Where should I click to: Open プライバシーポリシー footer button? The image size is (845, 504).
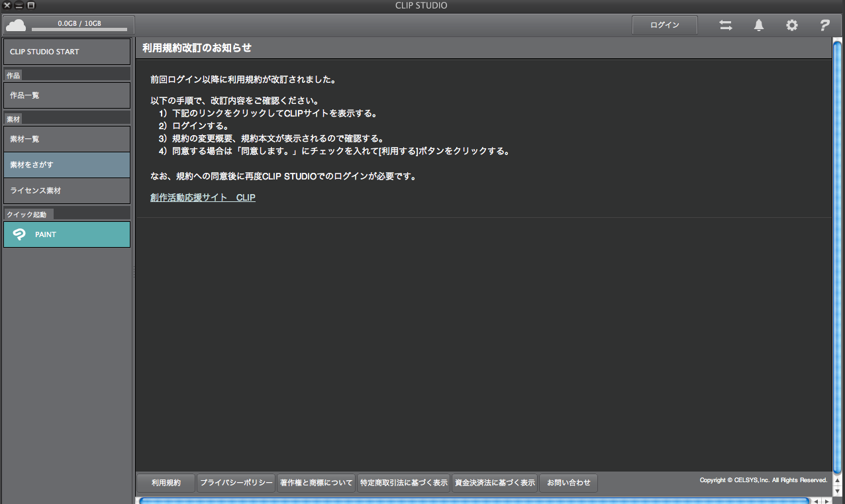236,483
